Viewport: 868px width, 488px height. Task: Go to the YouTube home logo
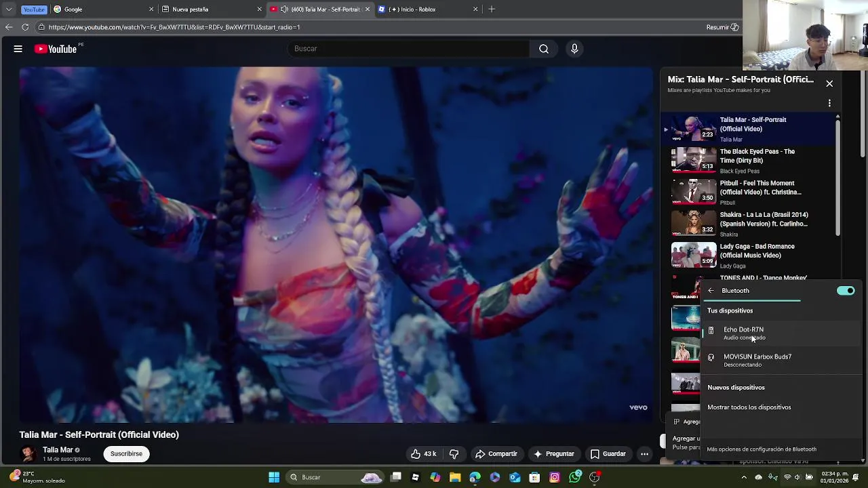[x=56, y=49]
